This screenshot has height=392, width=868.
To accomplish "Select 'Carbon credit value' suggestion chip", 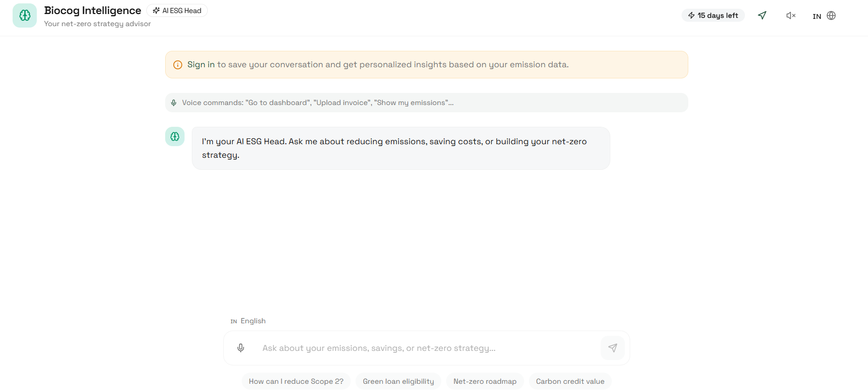I will coord(570,381).
